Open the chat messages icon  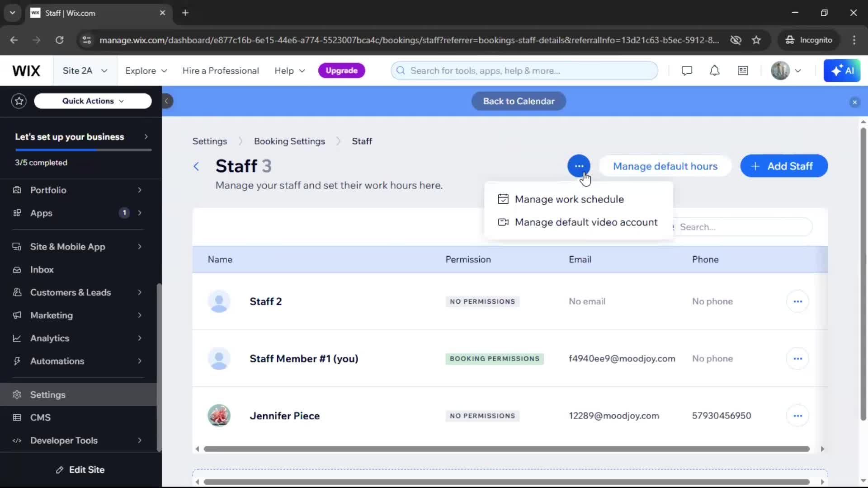[x=687, y=71]
